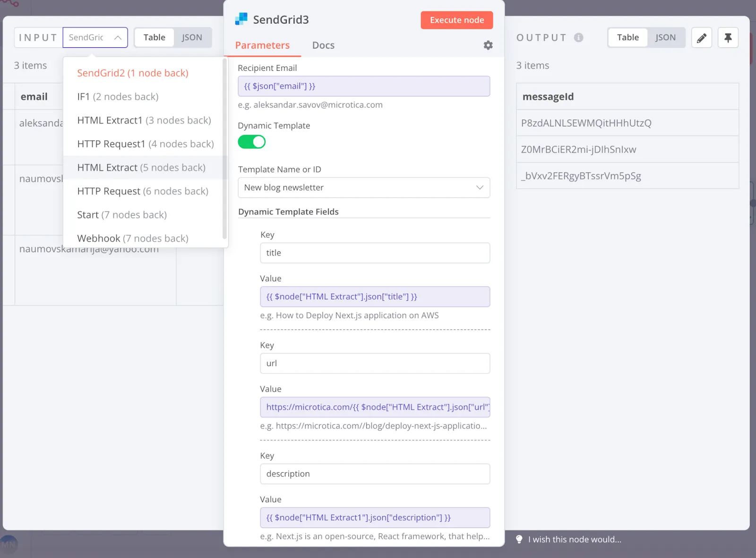The width and height of the screenshot is (756, 558).
Task: Collapse the input node selector dropdown
Action: click(95, 37)
